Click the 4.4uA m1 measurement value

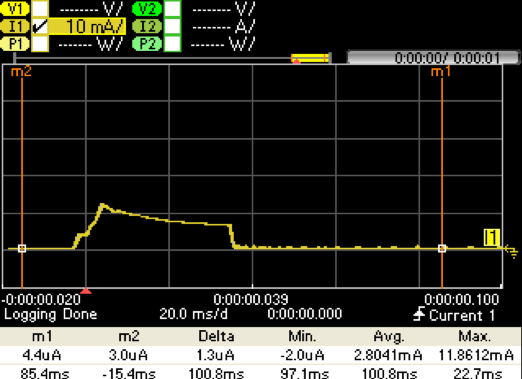coord(42,355)
